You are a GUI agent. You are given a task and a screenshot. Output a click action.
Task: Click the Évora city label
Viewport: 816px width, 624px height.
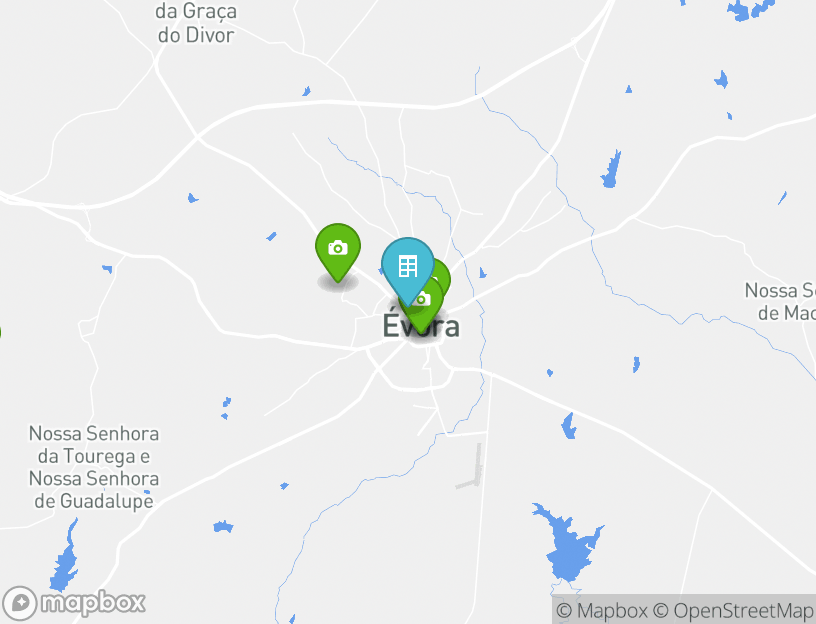coord(421,327)
